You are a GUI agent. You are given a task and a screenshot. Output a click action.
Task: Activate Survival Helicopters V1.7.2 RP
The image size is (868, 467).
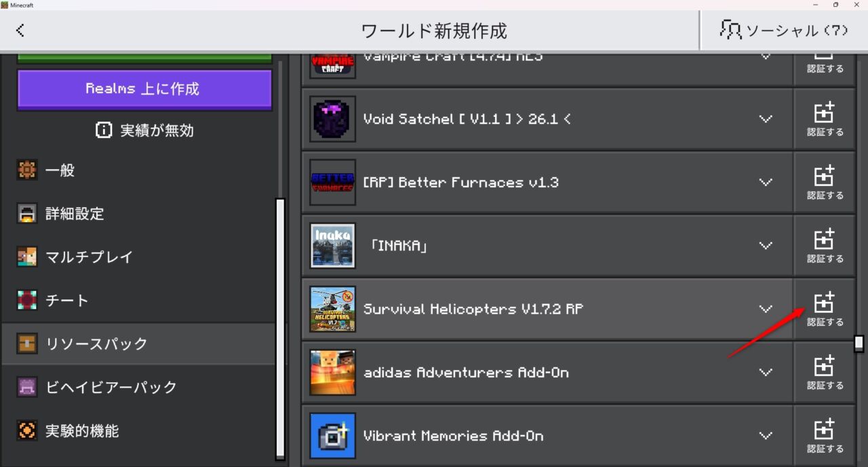[825, 309]
